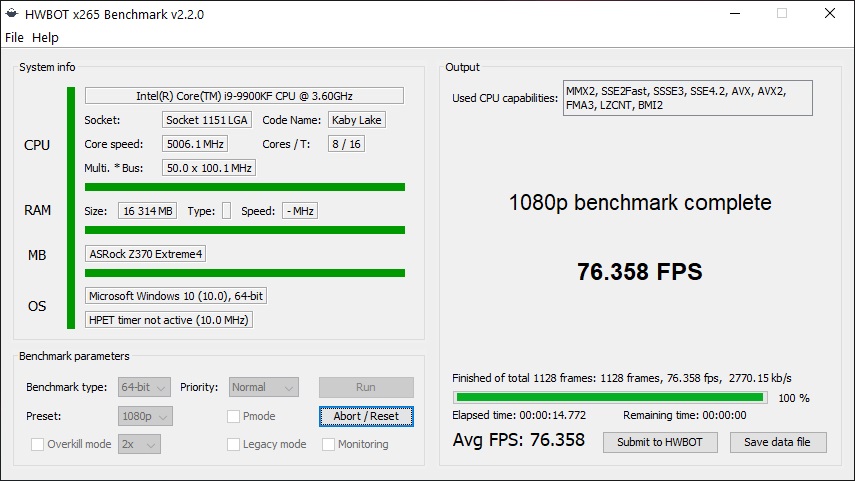Enable the Pmode checkbox
The width and height of the screenshot is (855, 481).
click(233, 416)
